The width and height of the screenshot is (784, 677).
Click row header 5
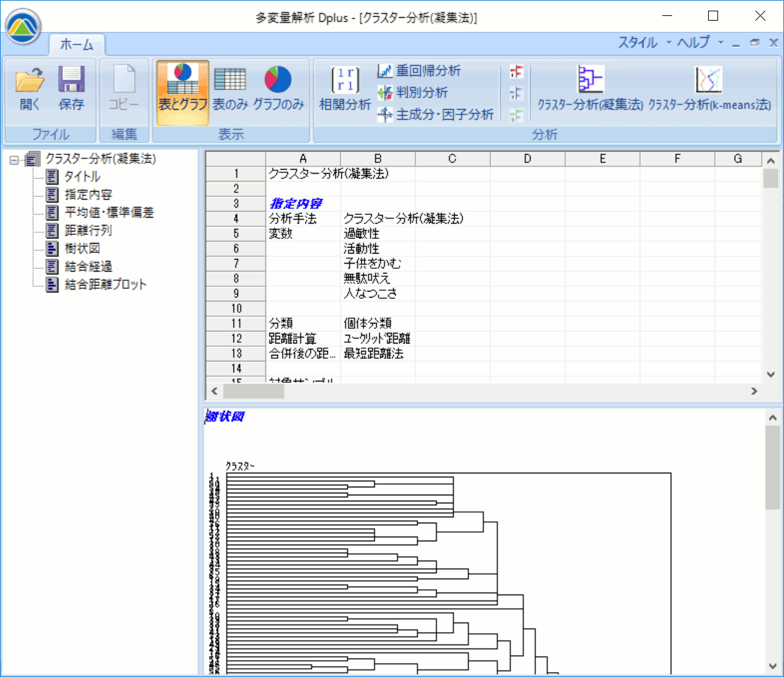click(236, 234)
